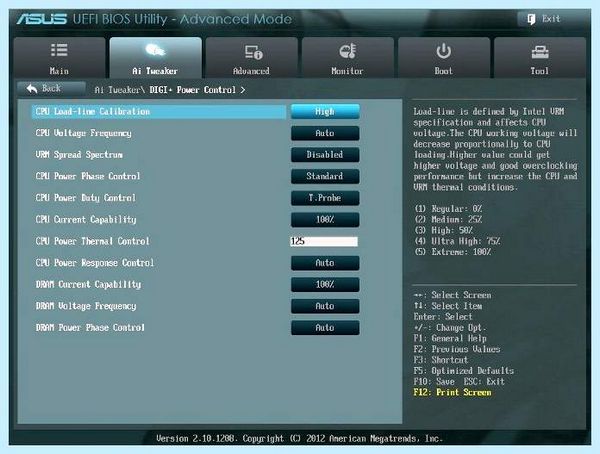Open CPU Power Phase Control Standard dropdown

click(x=325, y=176)
